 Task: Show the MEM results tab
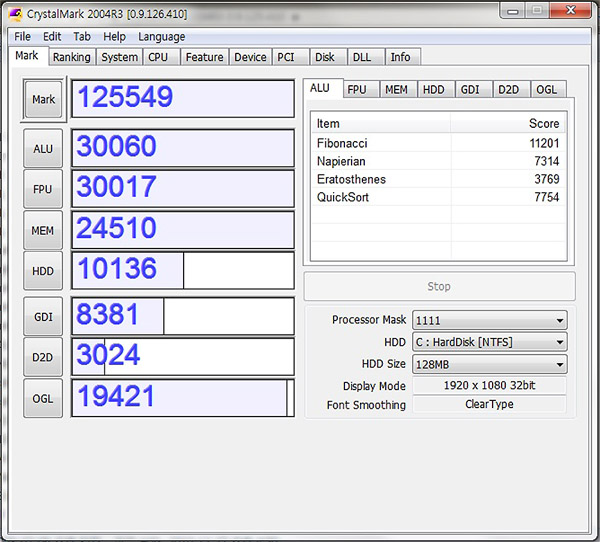coord(396,90)
